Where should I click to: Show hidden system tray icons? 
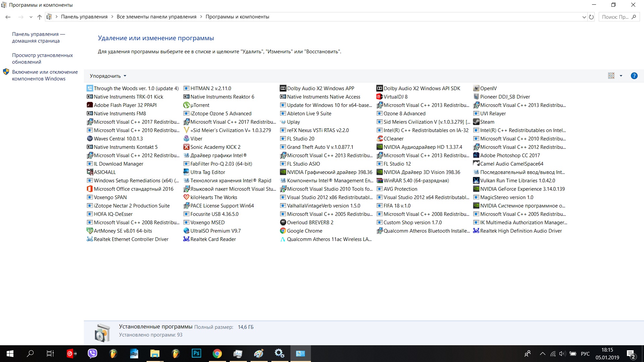pos(542,354)
